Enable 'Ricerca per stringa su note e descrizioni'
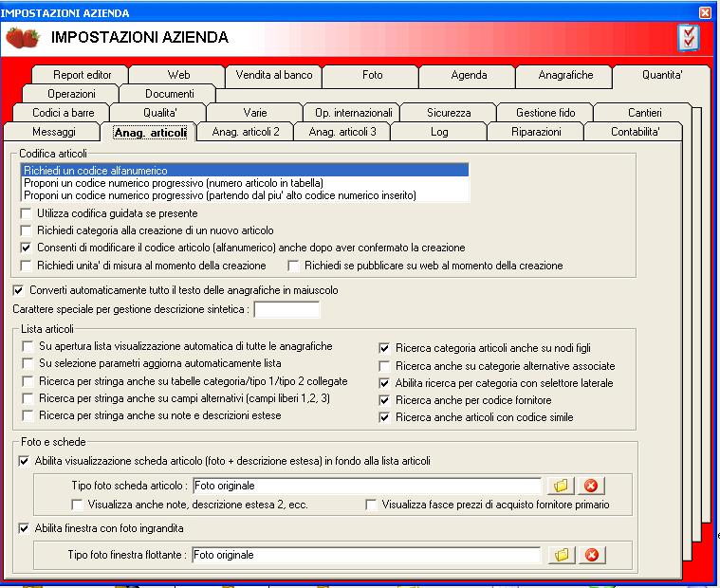 (x=28, y=416)
